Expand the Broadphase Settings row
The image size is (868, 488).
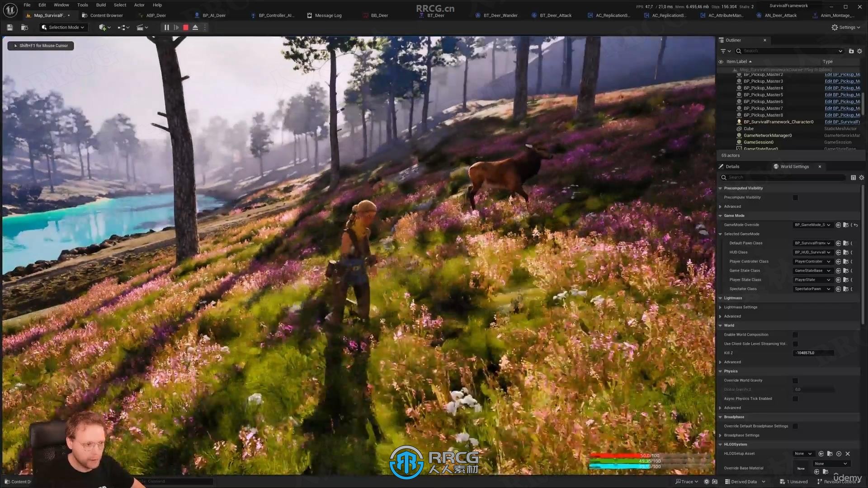720,436
